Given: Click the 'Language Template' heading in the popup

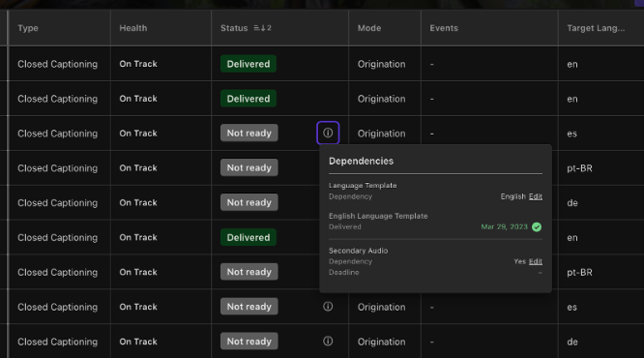Looking at the screenshot, I should pyautogui.click(x=363, y=186).
